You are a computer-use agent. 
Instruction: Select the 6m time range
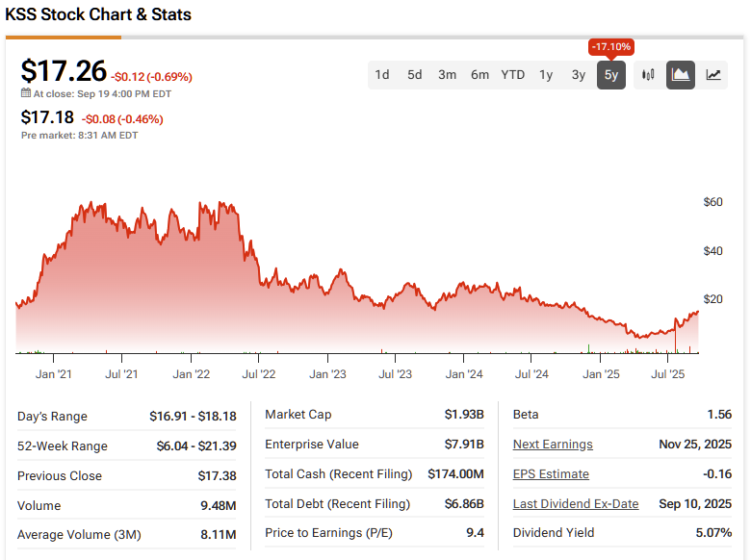click(x=479, y=75)
